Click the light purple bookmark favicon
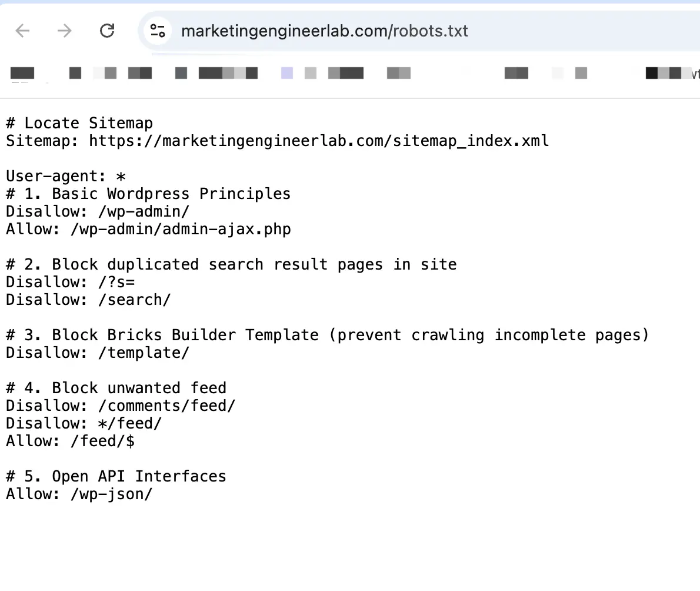700x591 pixels. click(286, 72)
